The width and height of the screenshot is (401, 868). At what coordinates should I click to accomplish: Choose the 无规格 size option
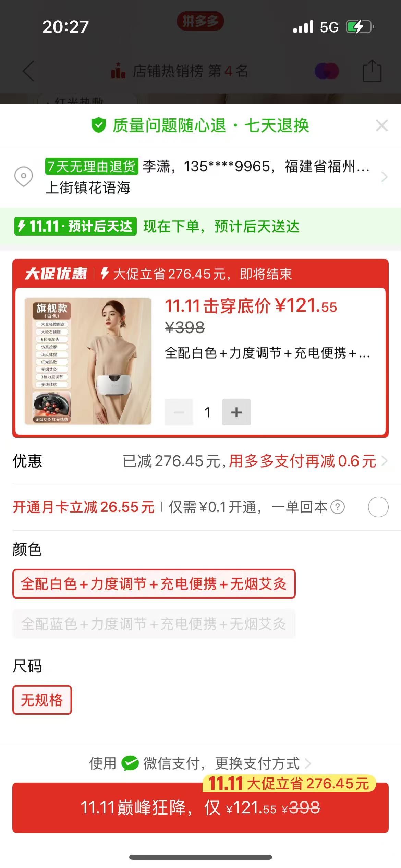point(42,700)
